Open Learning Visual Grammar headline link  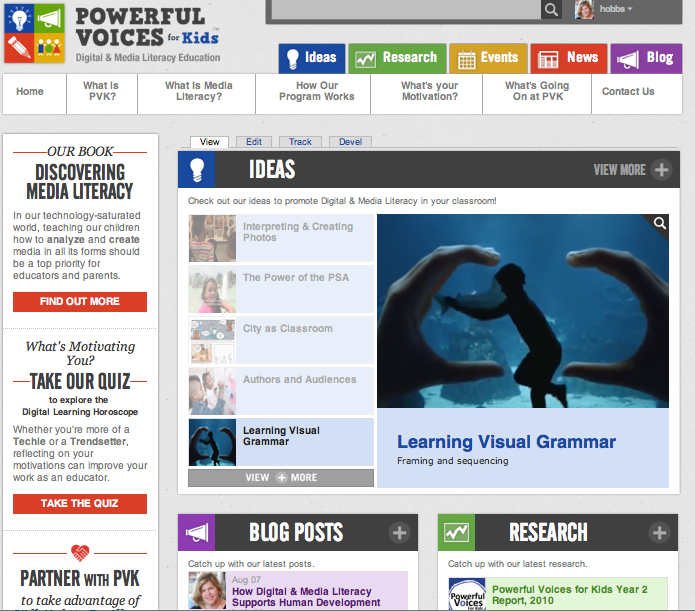click(506, 442)
